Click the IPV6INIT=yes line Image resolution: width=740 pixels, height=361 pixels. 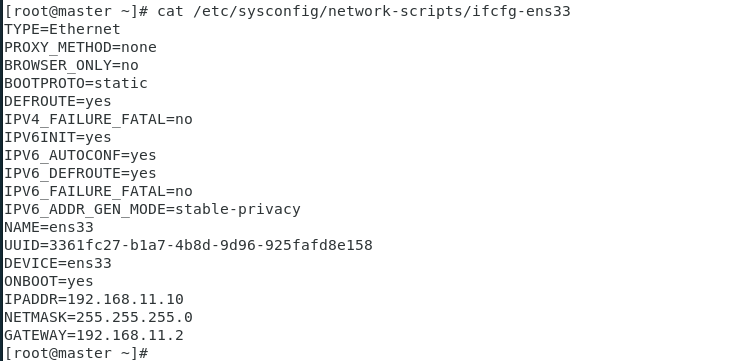tap(58, 137)
